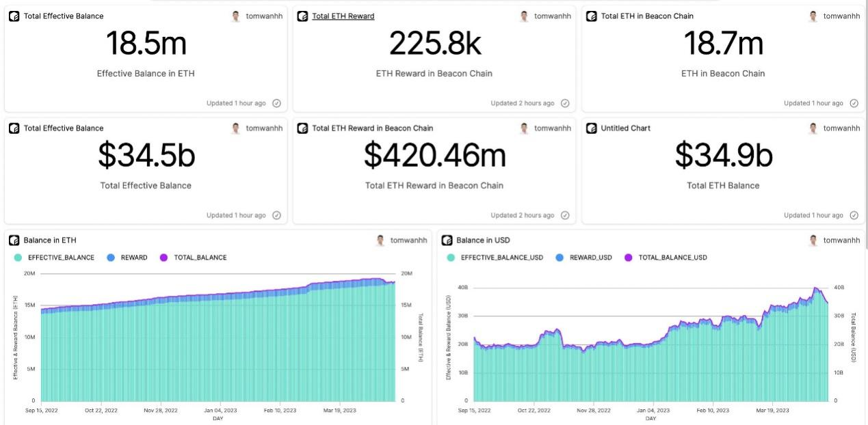868x425 pixels.
Task: Click tomwanhh's avatar on the $34.5b card
Action: click(x=236, y=128)
